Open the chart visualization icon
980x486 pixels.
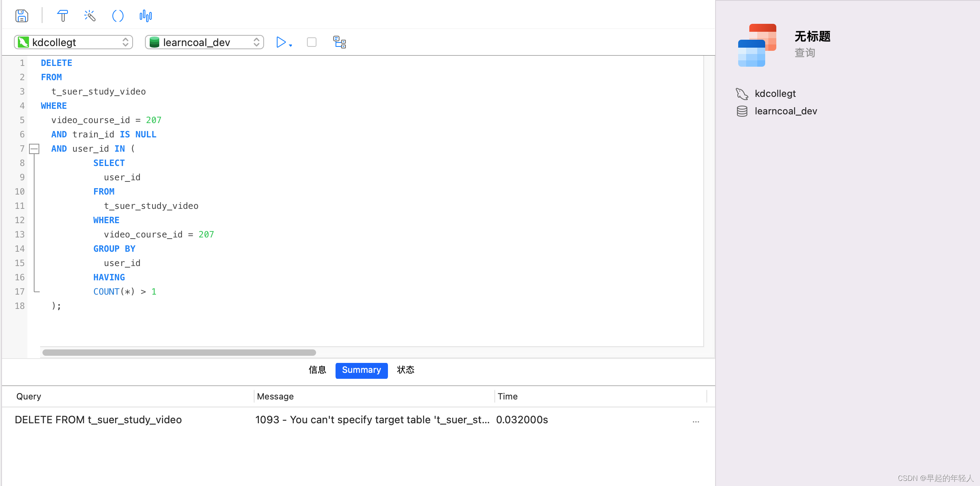[x=146, y=16]
